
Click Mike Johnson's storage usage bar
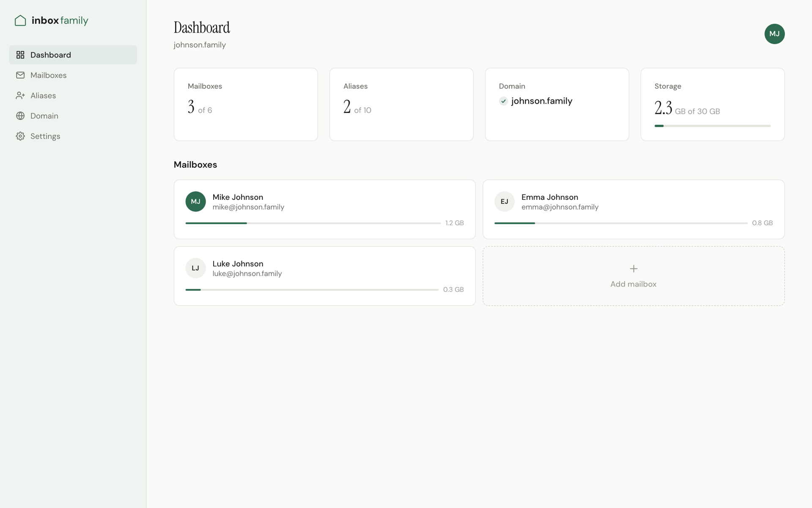click(313, 223)
